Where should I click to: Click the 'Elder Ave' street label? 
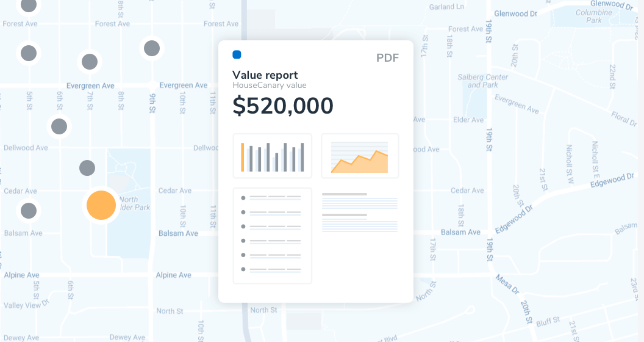point(468,120)
